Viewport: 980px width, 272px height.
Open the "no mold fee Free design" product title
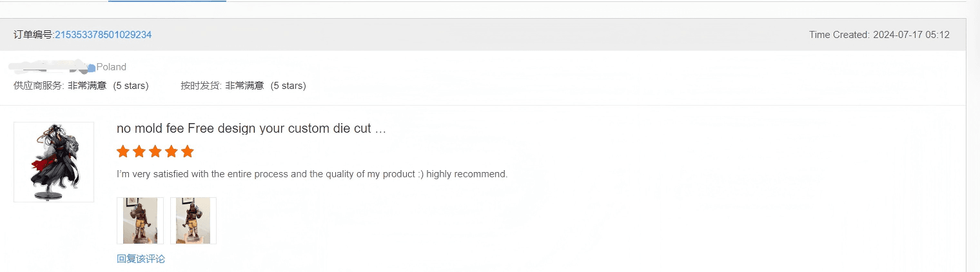[x=251, y=128]
